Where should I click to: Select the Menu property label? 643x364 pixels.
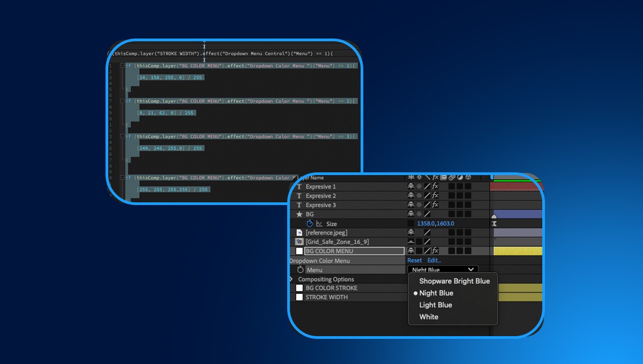(315, 270)
